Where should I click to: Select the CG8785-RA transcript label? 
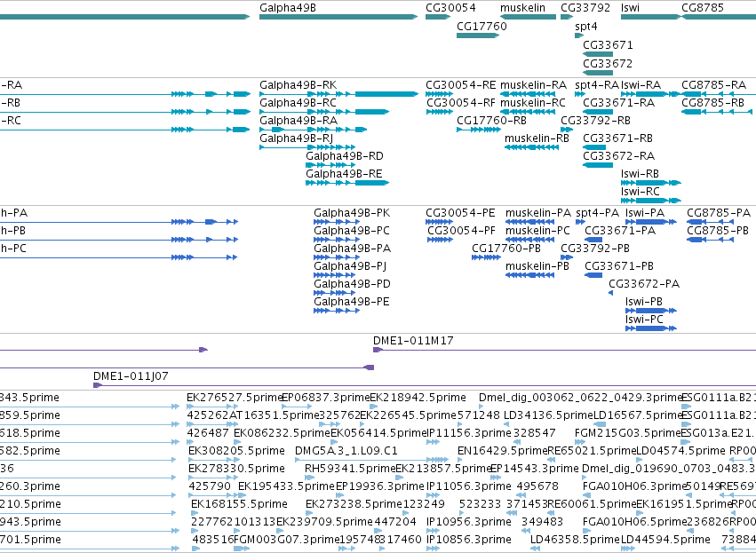click(713, 85)
